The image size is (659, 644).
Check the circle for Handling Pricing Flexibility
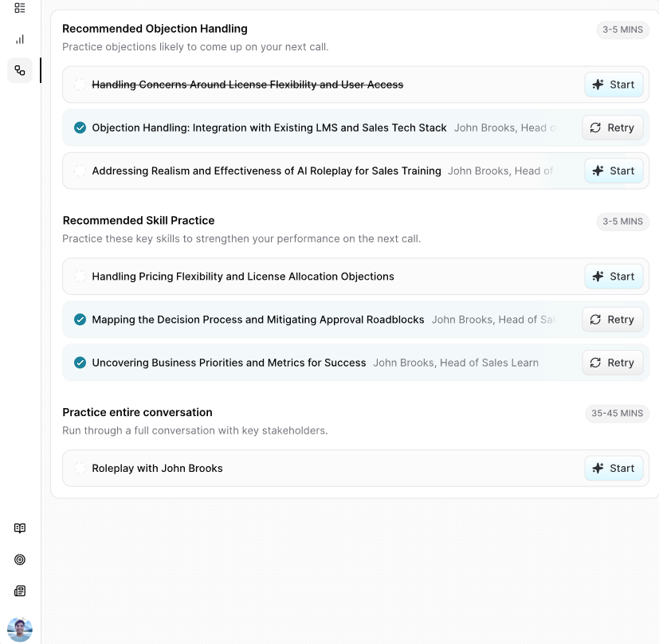point(80,277)
